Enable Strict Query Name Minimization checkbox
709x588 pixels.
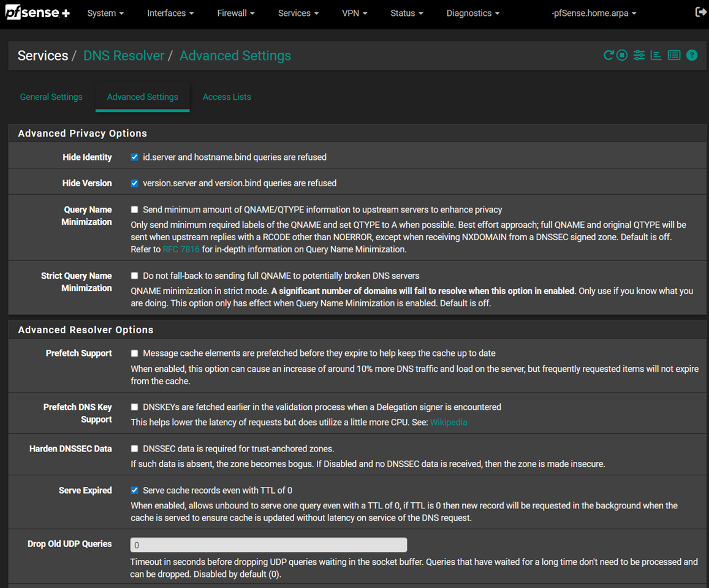(134, 276)
